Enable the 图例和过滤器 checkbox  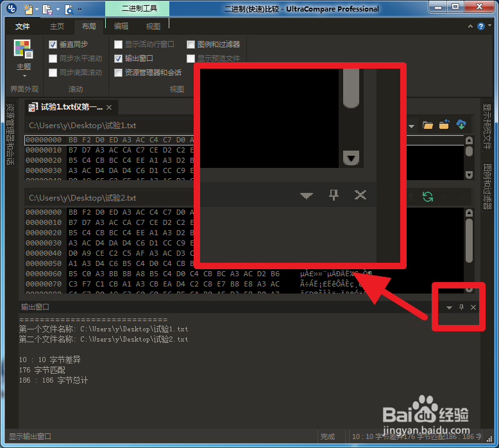pyautogui.click(x=190, y=44)
